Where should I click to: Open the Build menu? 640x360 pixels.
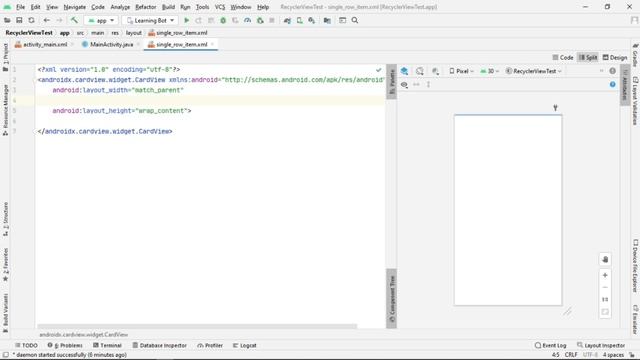coord(168,7)
